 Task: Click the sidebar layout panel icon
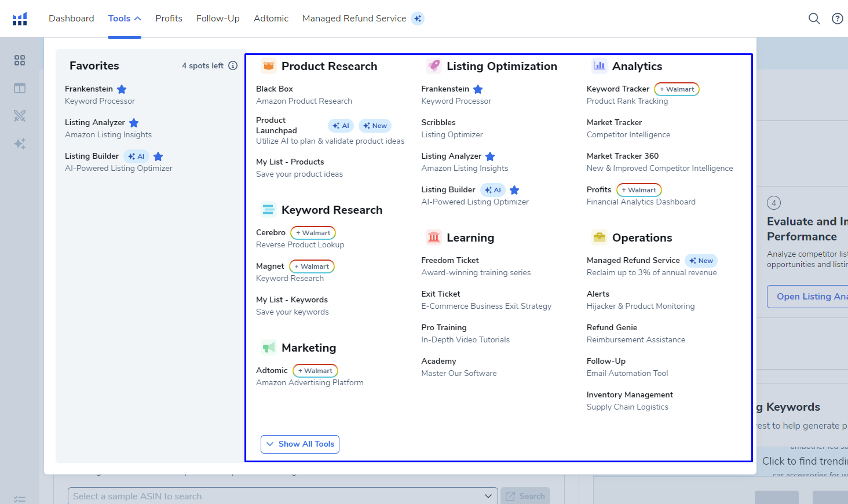[20, 88]
